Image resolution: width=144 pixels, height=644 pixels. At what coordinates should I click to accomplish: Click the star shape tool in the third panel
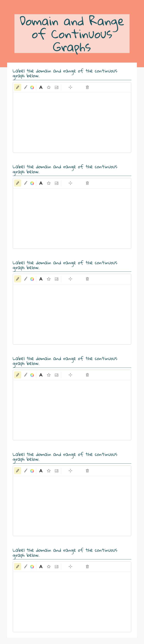coord(48,279)
